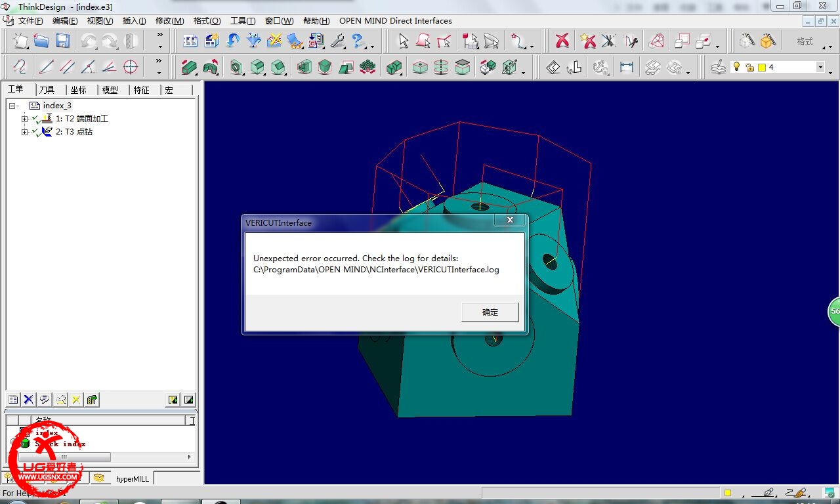The width and height of the screenshot is (840, 504).
Task: Open the 工具(T) menu
Action: (x=243, y=21)
